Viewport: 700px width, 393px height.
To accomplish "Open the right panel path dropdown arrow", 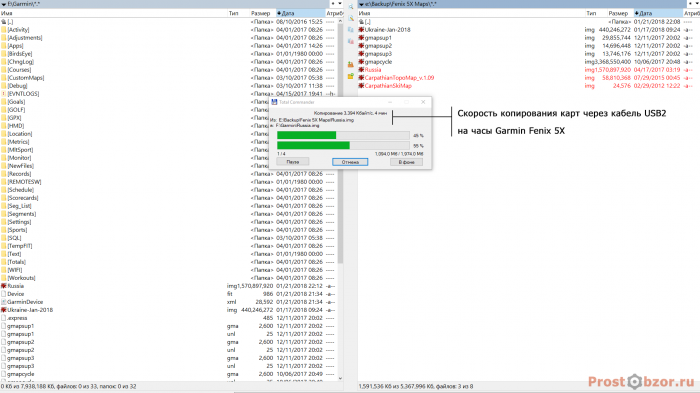I will 362,4.
